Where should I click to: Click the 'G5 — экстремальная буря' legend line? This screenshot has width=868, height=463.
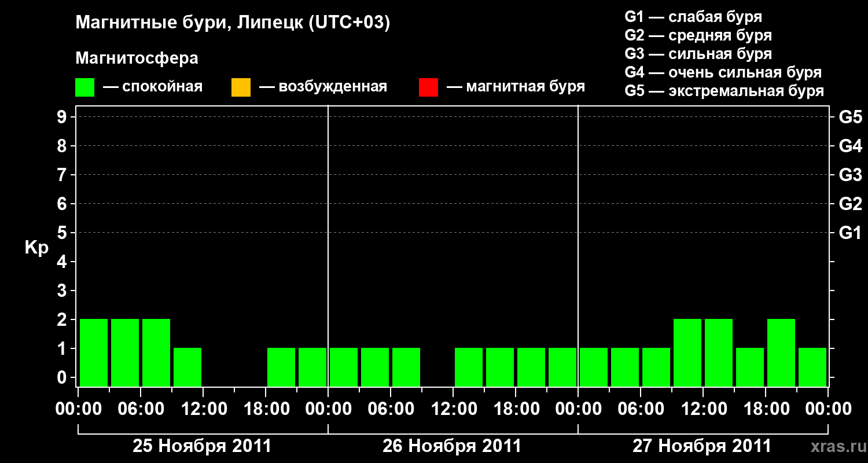tap(724, 91)
